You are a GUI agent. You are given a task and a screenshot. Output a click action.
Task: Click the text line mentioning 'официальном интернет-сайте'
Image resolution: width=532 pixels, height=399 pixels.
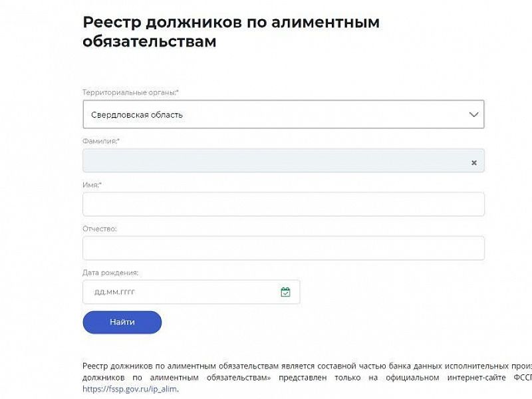pos(306,378)
